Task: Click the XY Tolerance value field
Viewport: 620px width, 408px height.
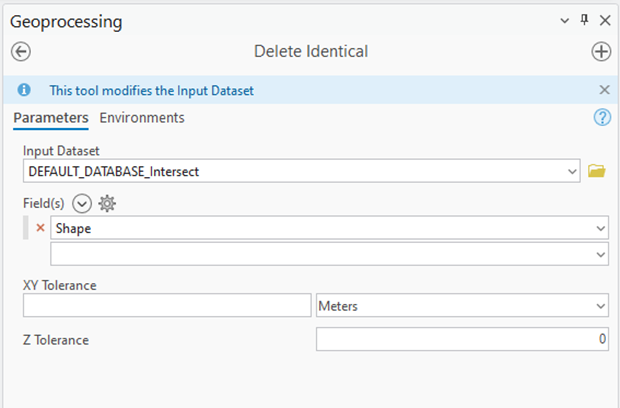Action: 167,306
